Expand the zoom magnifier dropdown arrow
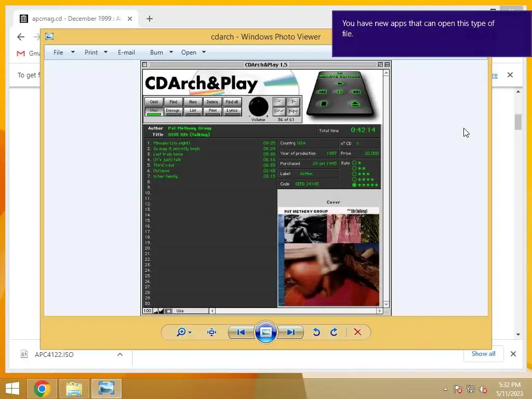Image resolution: width=532 pixels, height=399 pixels. 190,332
